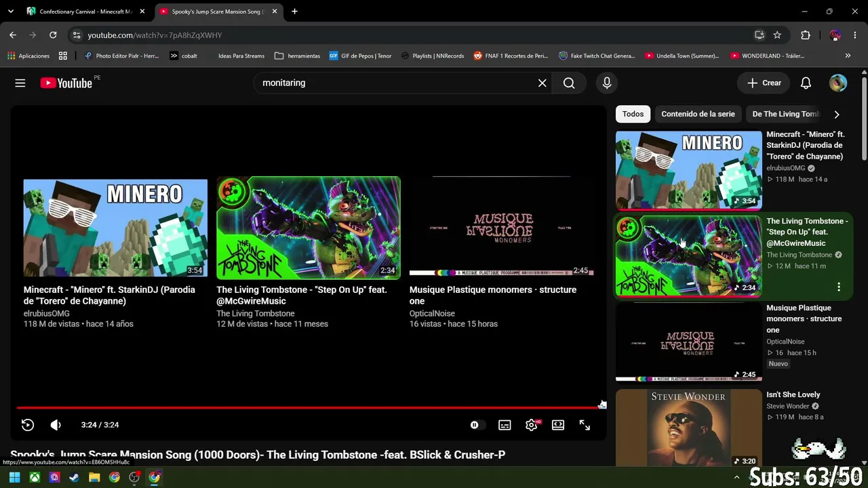Open the Windows Start menu
868x488 pixels.
point(14,477)
